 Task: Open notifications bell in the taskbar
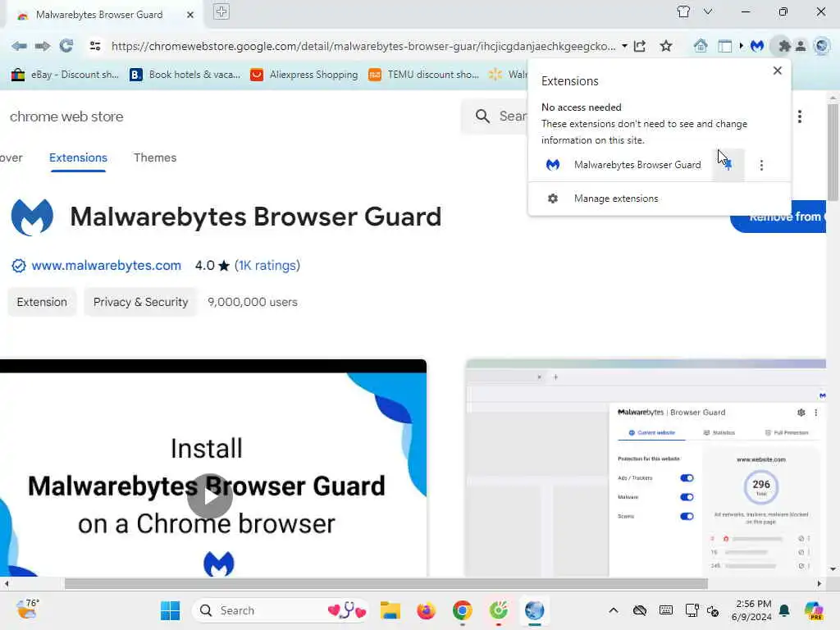point(784,610)
